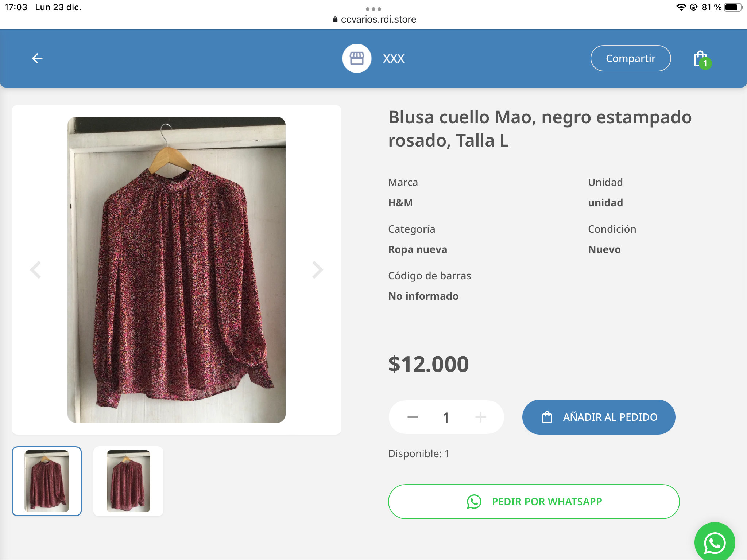Tap the Wi-Fi status icon

pos(681,7)
